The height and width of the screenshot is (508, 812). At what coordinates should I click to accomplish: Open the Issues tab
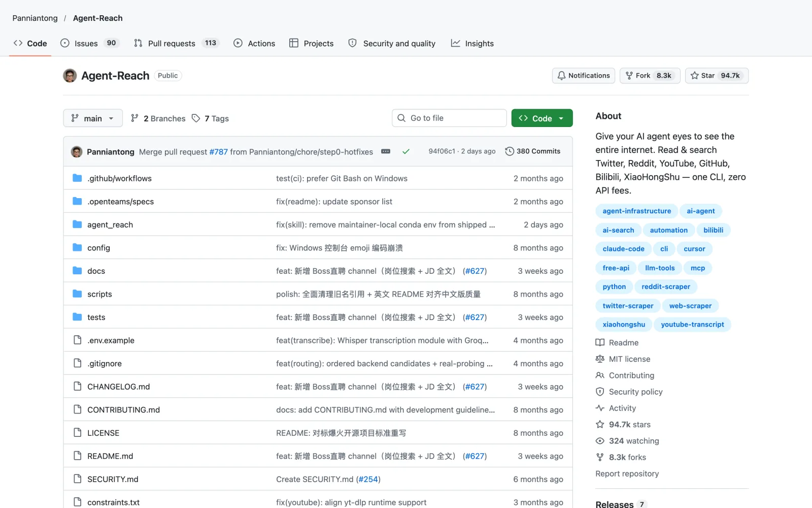coord(89,43)
